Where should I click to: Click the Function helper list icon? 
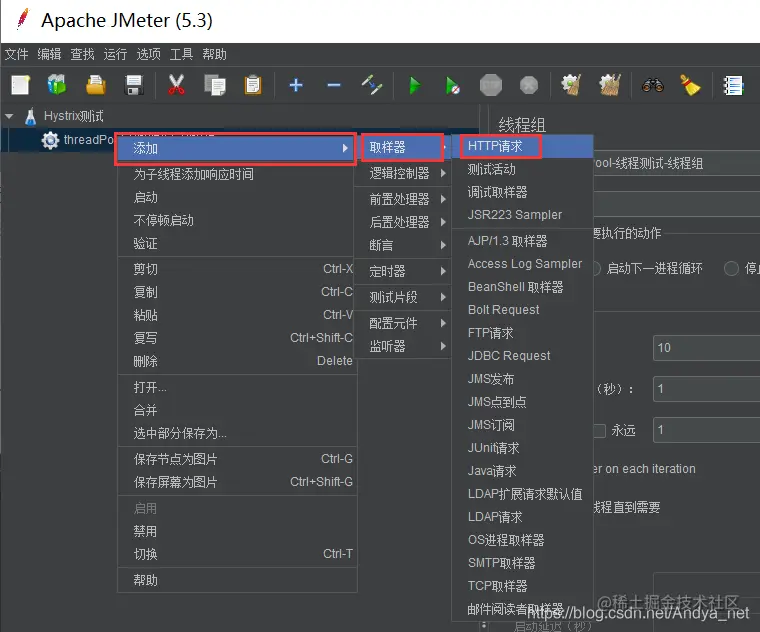click(x=733, y=86)
